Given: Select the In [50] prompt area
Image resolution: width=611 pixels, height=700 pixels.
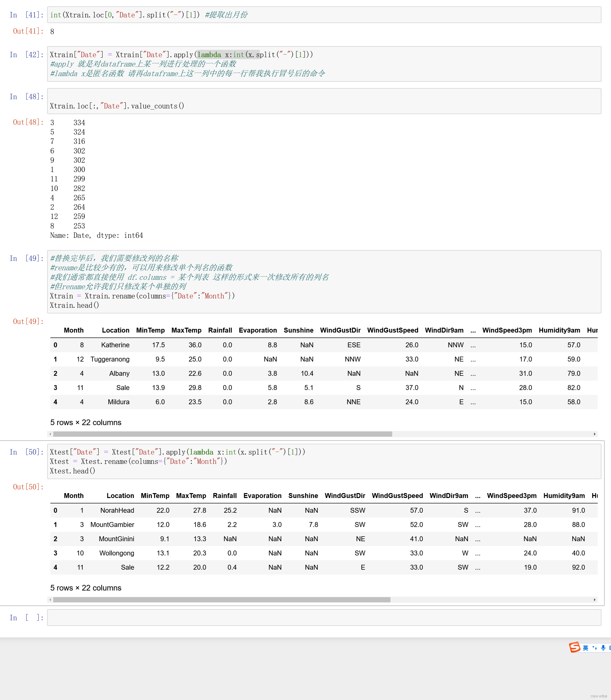Looking at the screenshot, I should coord(27,452).
